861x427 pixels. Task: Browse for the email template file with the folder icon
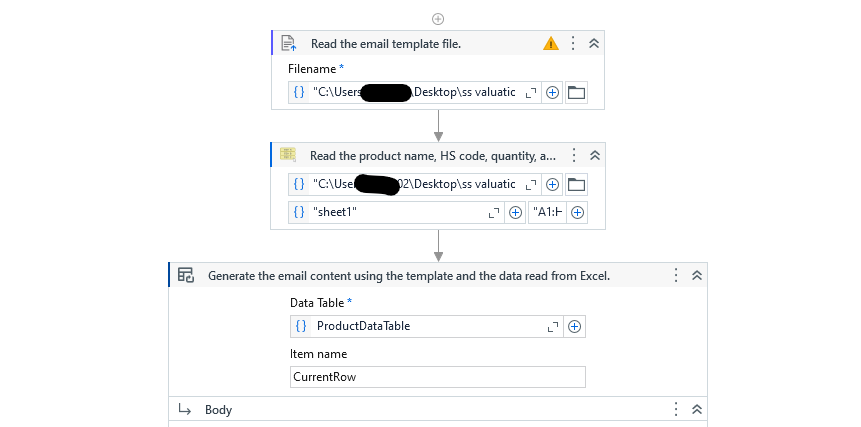click(x=576, y=93)
